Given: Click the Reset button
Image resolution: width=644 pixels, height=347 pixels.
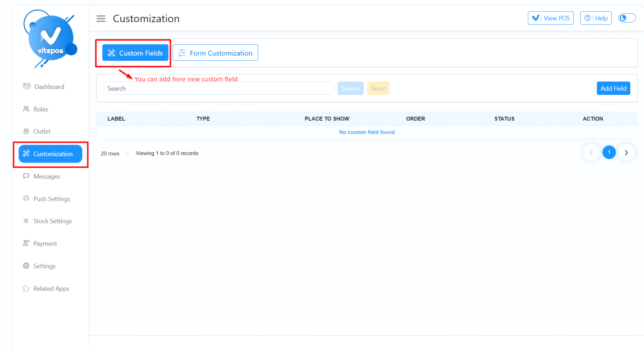Looking at the screenshot, I should pos(378,88).
